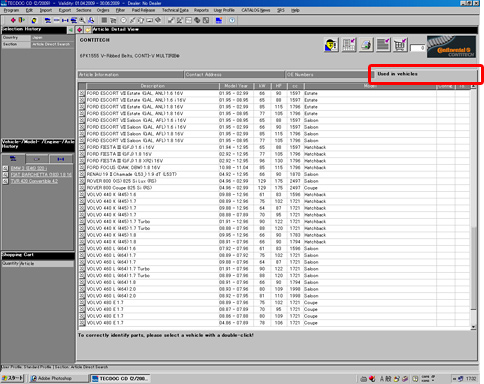484x384 pixels.
Task: Click the clock icon in toolbar
Action: tap(123, 20)
